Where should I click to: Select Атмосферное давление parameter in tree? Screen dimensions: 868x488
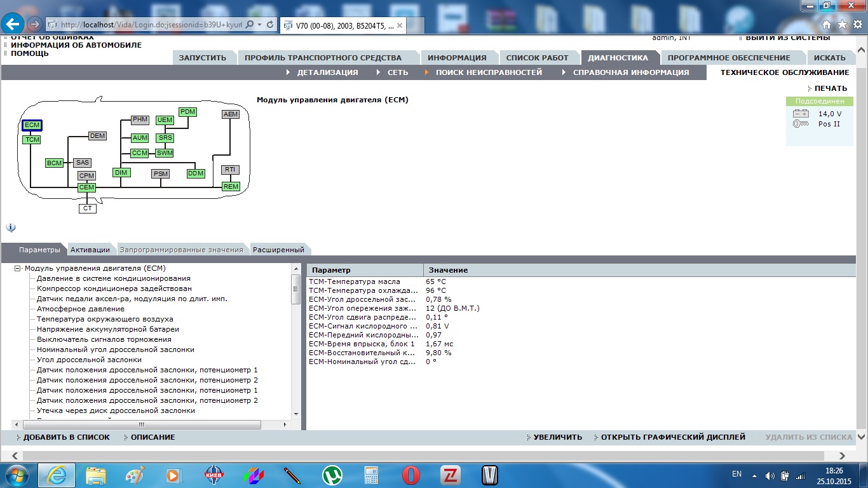tap(80, 309)
